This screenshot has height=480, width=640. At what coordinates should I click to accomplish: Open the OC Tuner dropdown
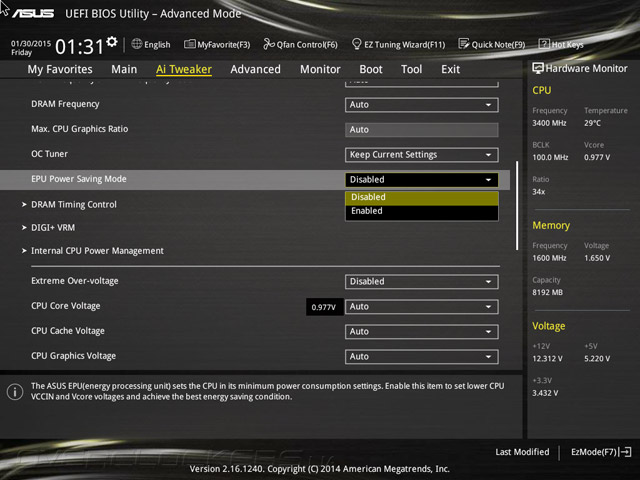tap(421, 155)
